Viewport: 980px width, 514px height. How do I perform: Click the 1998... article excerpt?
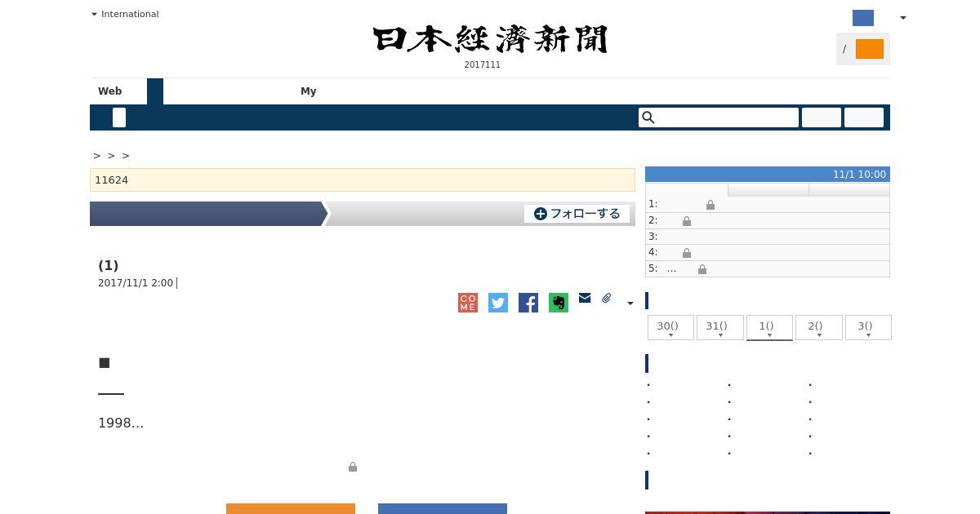coord(121,423)
